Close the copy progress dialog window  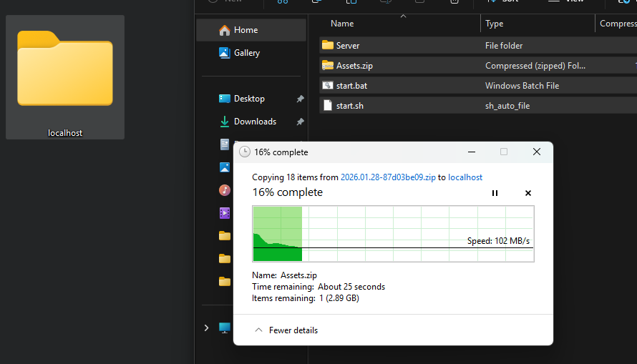click(x=537, y=152)
